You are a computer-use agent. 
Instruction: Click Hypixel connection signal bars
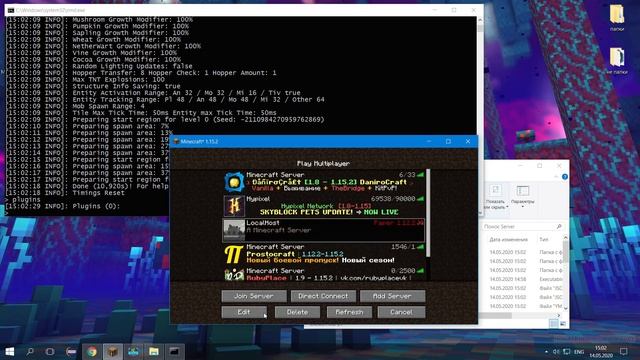coord(420,199)
